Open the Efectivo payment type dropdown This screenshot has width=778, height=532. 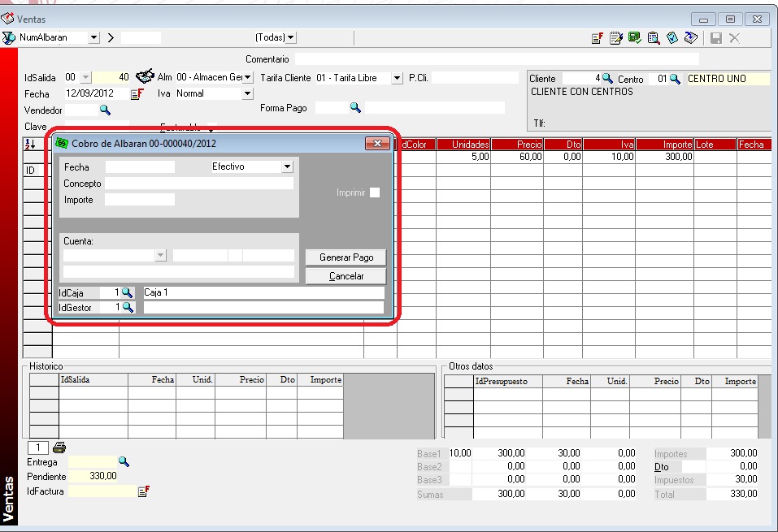coord(287,167)
